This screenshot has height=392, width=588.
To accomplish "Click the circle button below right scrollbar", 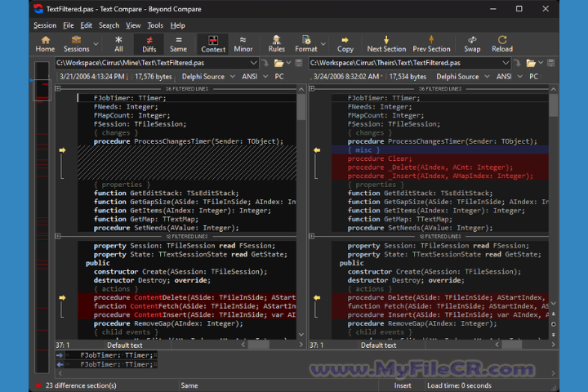I will (554, 324).
